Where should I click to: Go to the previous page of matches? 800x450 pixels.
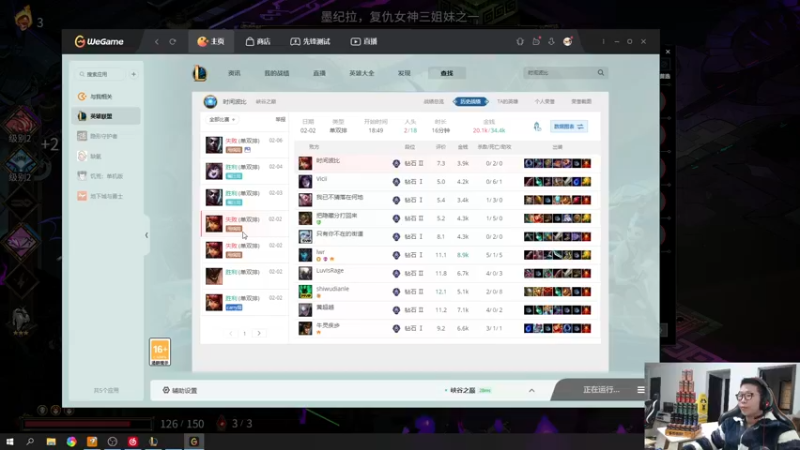pos(231,333)
